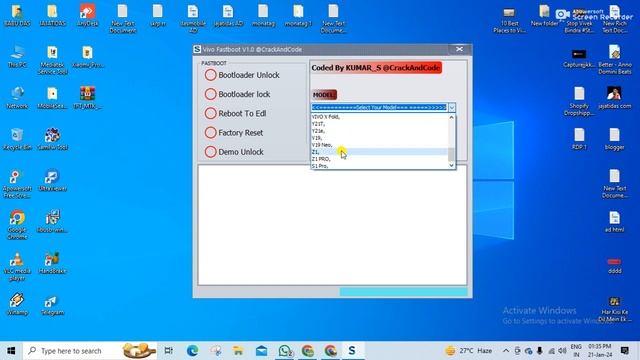Screen dimensions: 640x360
Task: Open the blogger file on desktop
Action: [614, 139]
